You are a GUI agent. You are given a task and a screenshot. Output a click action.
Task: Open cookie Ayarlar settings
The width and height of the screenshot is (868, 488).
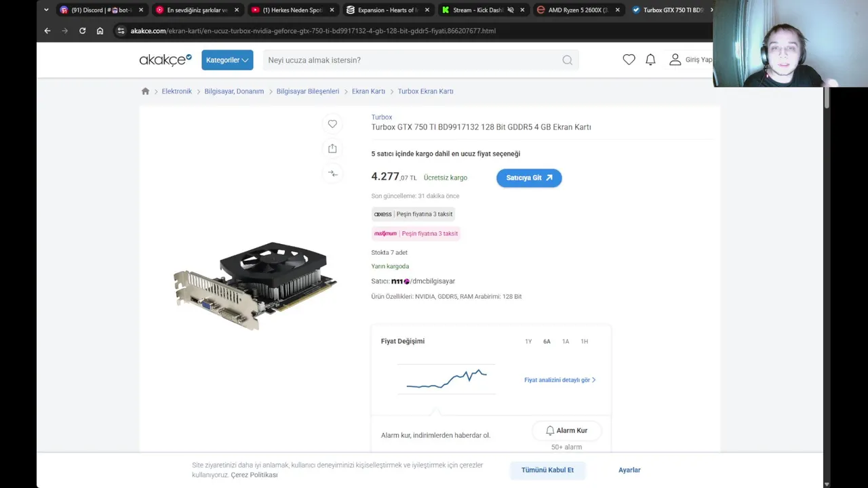pyautogui.click(x=629, y=470)
